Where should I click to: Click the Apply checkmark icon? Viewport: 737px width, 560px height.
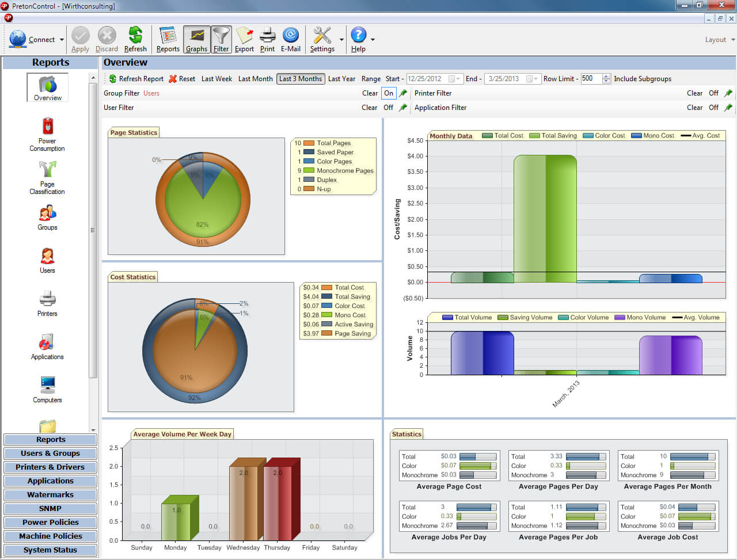pos(80,36)
